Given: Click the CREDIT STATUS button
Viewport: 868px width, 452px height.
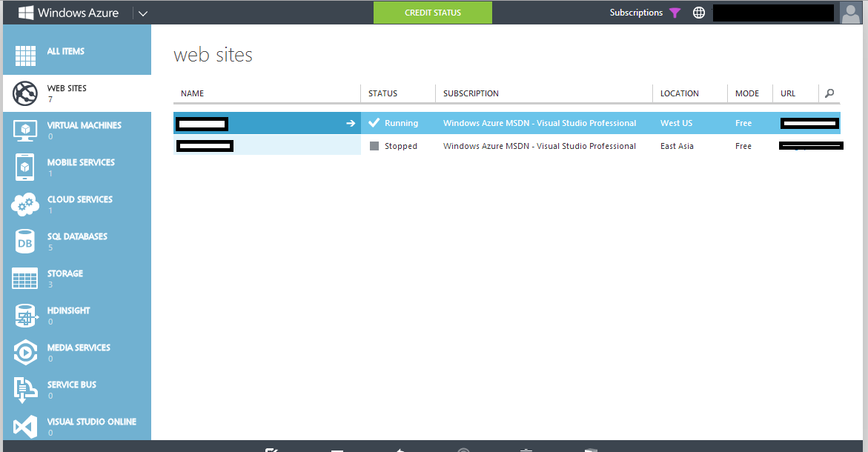Looking at the screenshot, I should [x=432, y=13].
